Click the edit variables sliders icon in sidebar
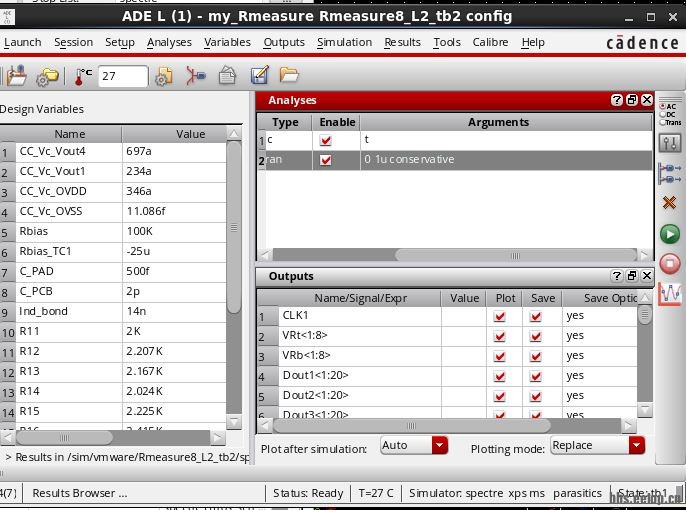Image resolution: width=686 pixels, height=510 pixels. [x=670, y=143]
